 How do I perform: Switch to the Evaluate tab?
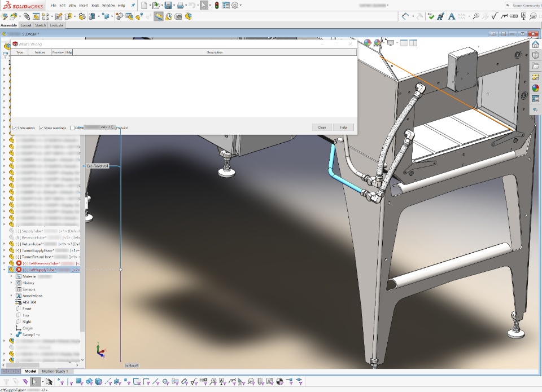point(56,25)
